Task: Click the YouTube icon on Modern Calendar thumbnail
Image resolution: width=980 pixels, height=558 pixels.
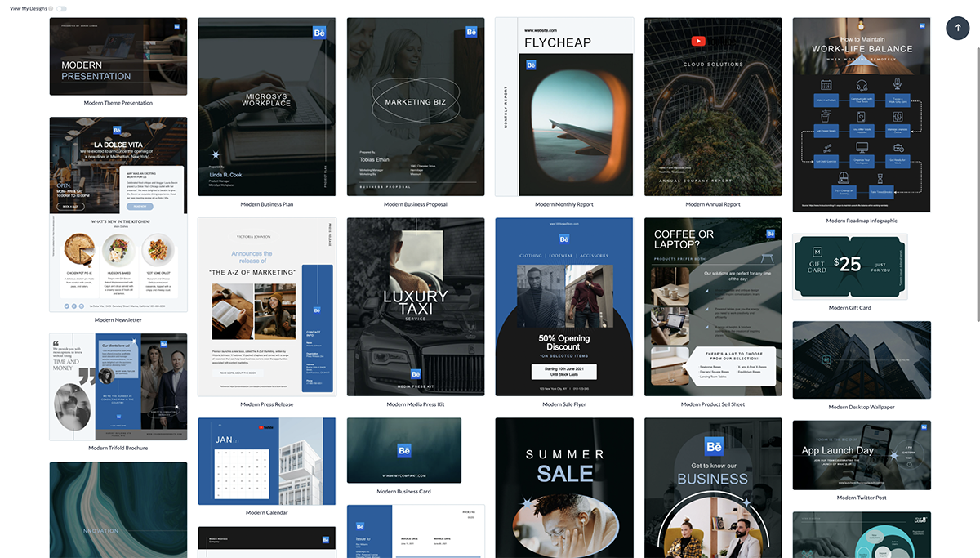Action: (261, 427)
